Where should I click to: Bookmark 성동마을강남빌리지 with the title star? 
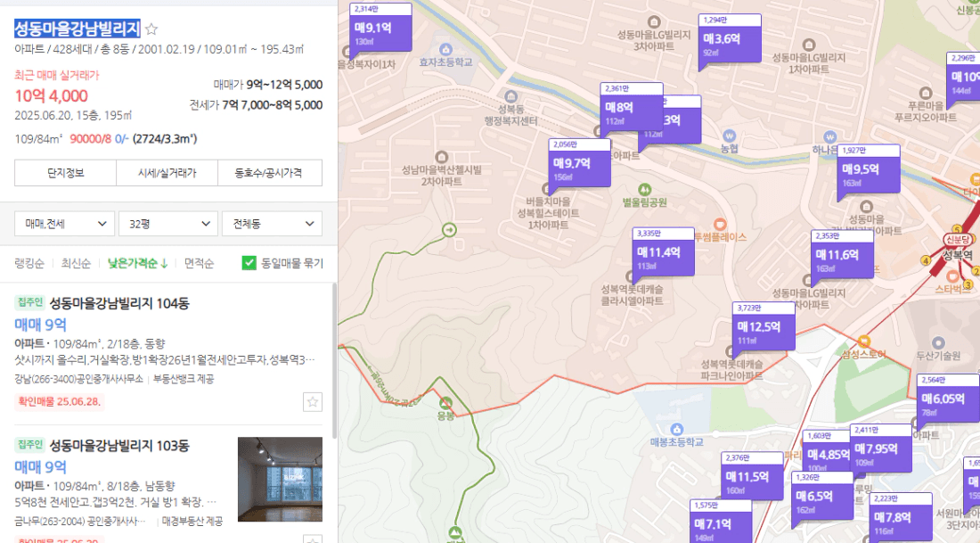[x=151, y=29]
